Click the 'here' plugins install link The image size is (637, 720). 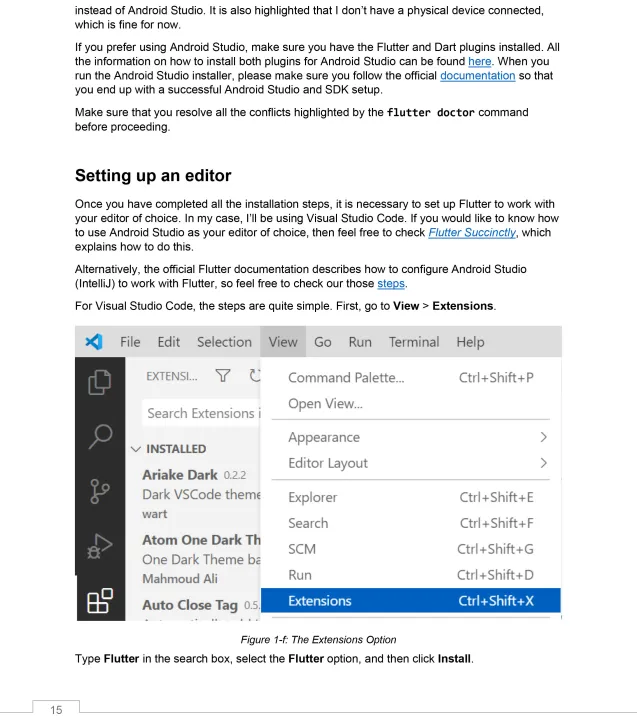[480, 61]
